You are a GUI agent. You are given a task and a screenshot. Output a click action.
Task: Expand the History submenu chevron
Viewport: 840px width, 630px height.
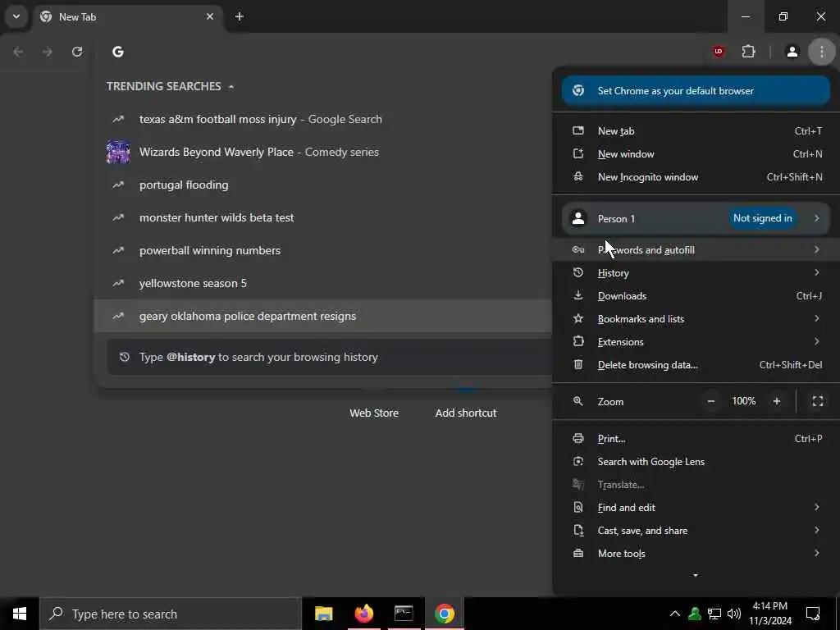(x=816, y=272)
